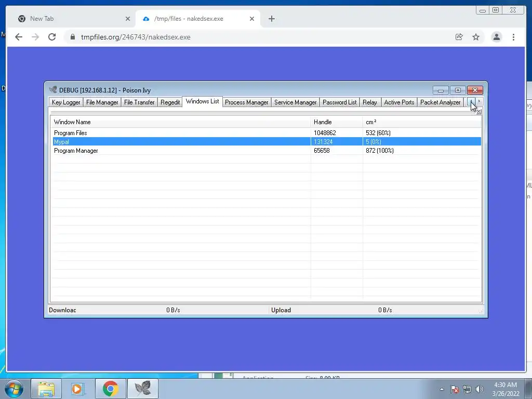Image resolution: width=532 pixels, height=399 pixels.
Task: Open the volume speaker icon
Action: pyautogui.click(x=480, y=389)
